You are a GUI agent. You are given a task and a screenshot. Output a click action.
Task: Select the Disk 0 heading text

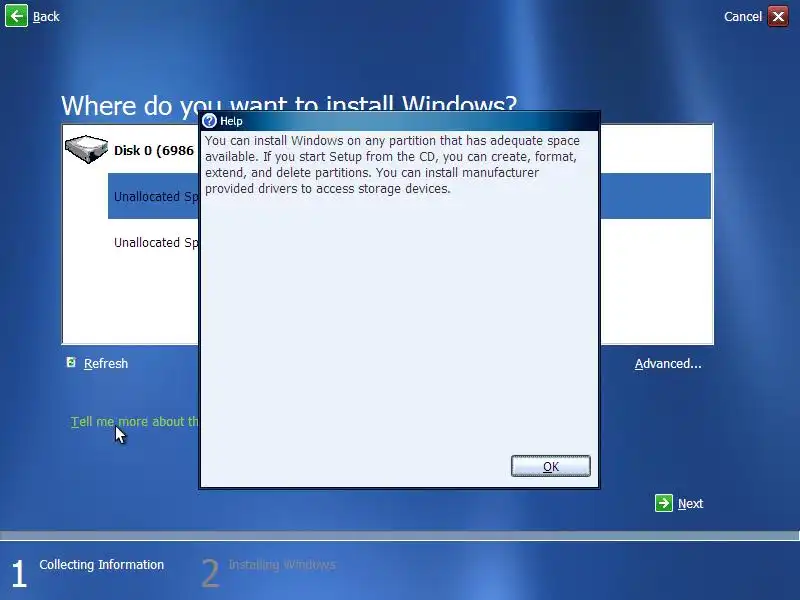pos(154,151)
